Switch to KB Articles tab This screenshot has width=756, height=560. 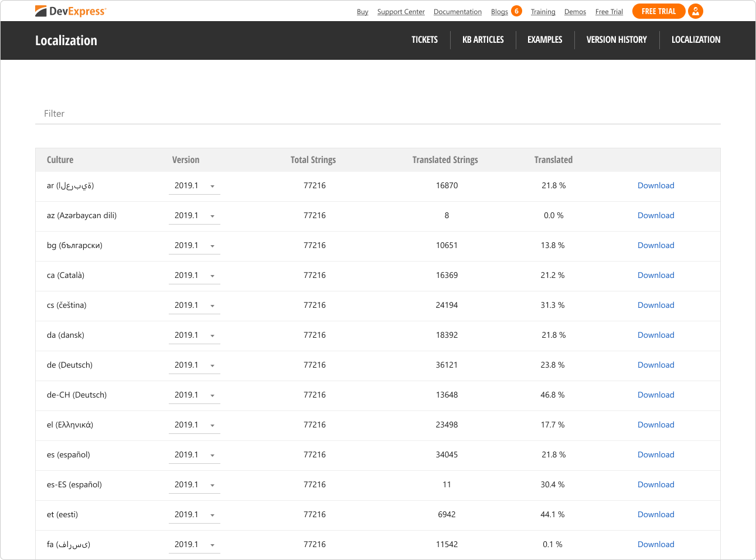pos(483,40)
